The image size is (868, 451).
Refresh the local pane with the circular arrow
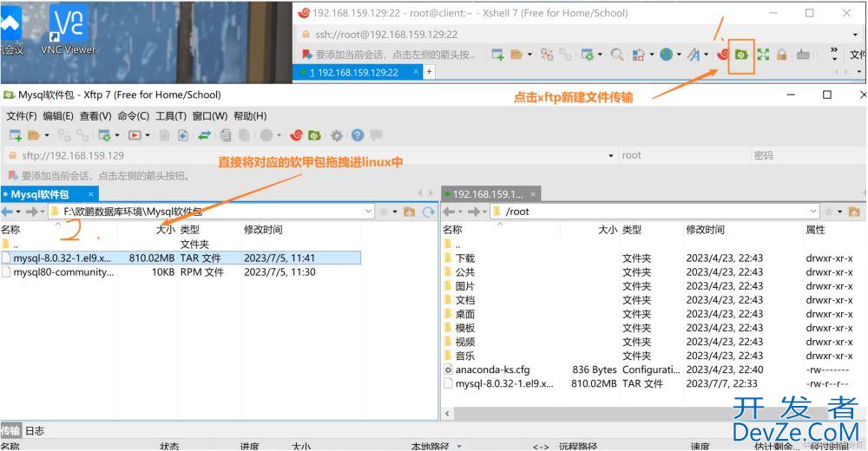pos(429,212)
